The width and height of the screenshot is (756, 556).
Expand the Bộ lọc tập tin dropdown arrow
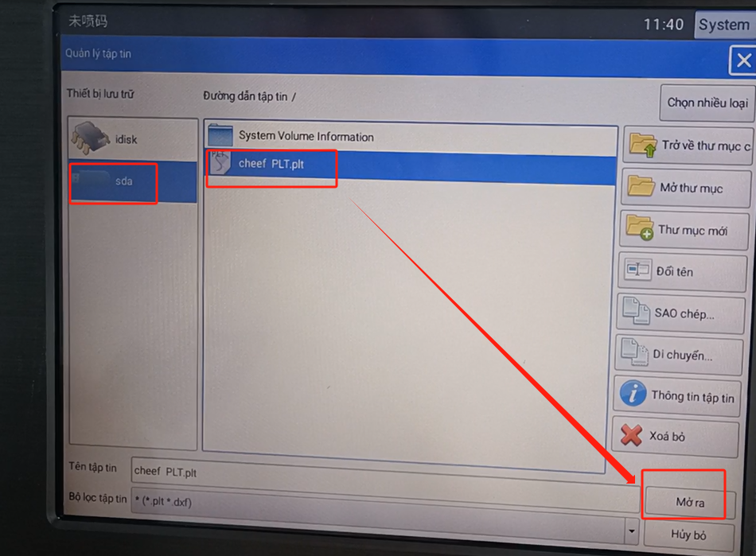[633, 530]
